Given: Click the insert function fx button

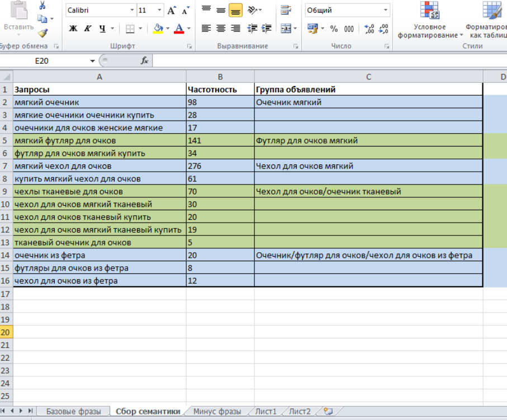Looking at the screenshot, I should pos(144,60).
